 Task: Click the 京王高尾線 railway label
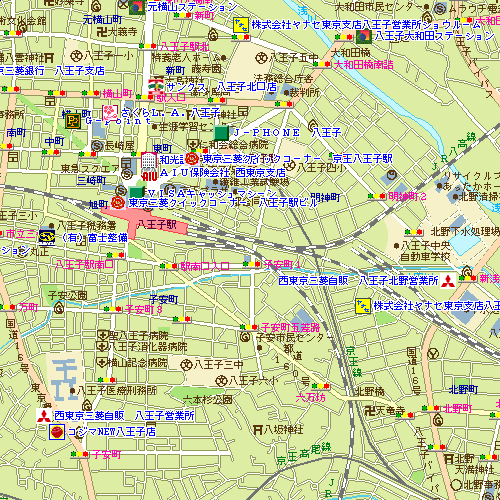(x=304, y=453)
